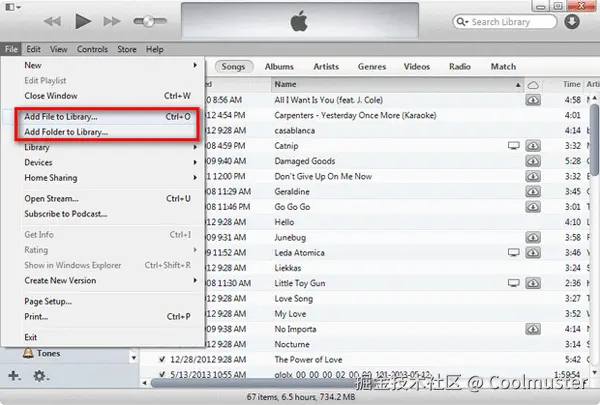Image resolution: width=600 pixels, height=405 pixels.
Task: Click iCloud download icon for No Importa
Action: tap(533, 329)
